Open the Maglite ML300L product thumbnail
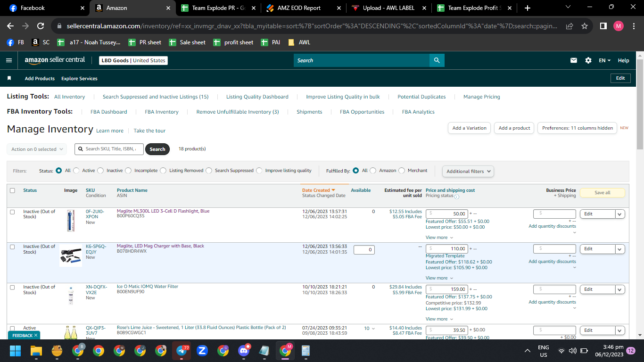Image resolution: width=644 pixels, height=362 pixels. pos(71,221)
